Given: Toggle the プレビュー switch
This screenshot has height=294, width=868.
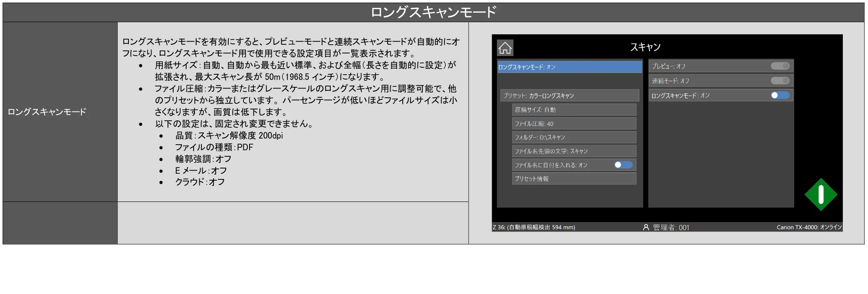Looking at the screenshot, I should tap(780, 66).
